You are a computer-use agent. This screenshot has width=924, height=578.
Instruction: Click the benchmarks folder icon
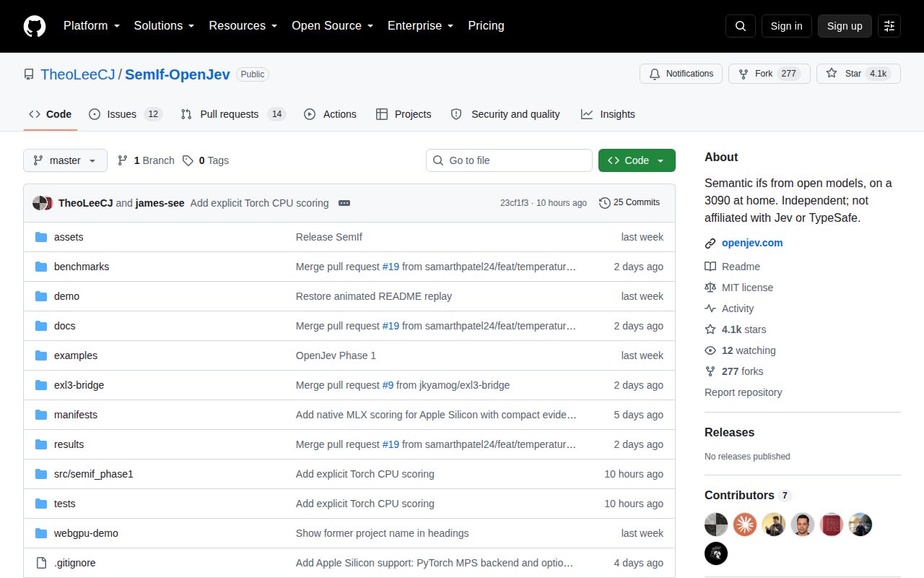click(x=41, y=267)
